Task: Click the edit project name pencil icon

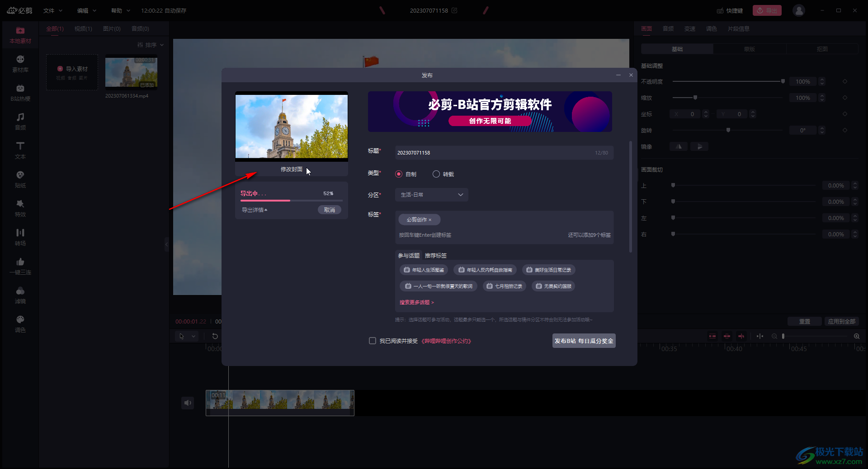Action: pyautogui.click(x=454, y=10)
